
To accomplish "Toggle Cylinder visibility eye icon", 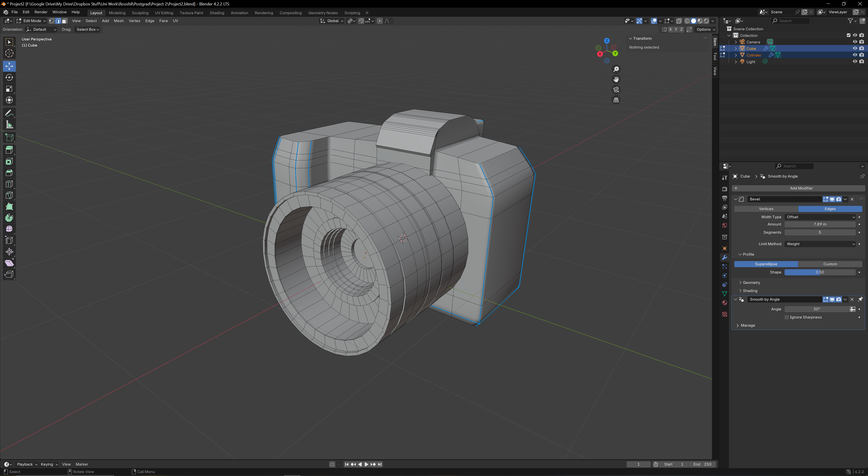I will pyautogui.click(x=855, y=55).
